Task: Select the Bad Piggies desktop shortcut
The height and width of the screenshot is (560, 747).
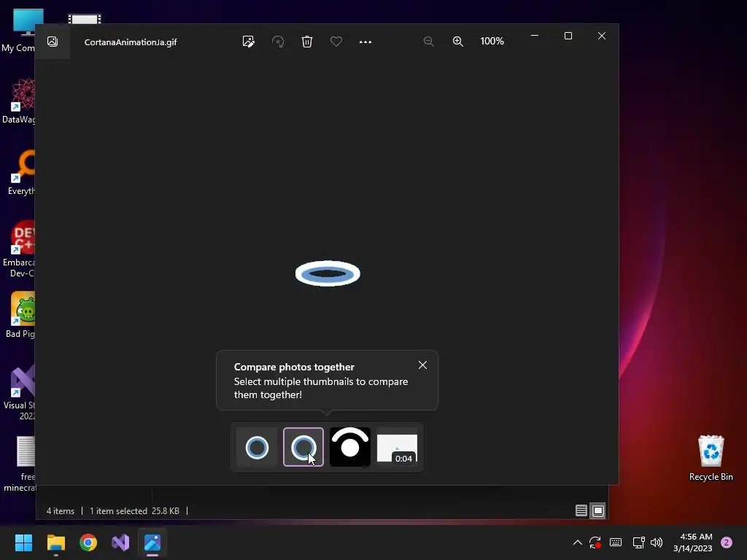Action: click(20, 315)
